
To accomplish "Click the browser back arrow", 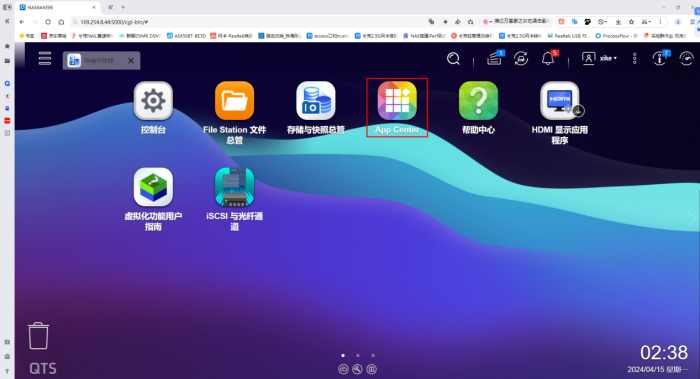I will click(22, 22).
